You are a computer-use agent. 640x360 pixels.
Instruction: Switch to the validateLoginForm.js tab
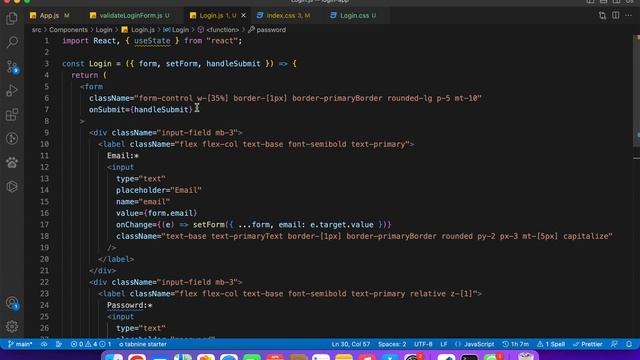coord(130,16)
